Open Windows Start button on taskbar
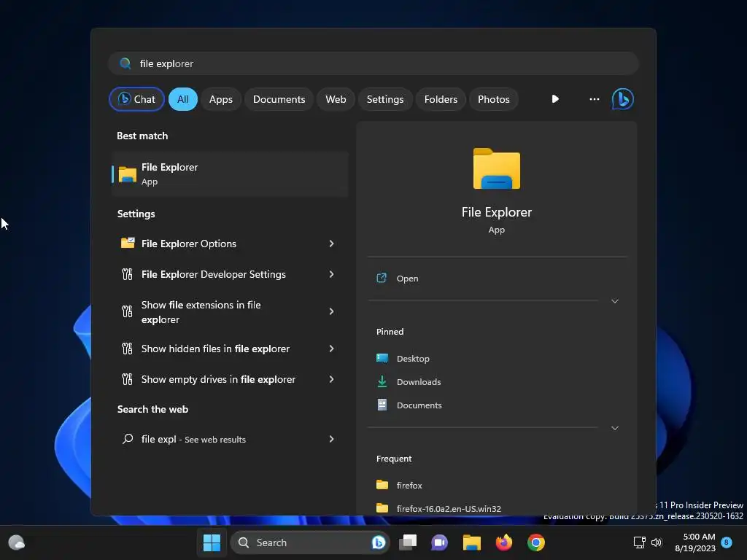747x560 pixels. pyautogui.click(x=212, y=542)
